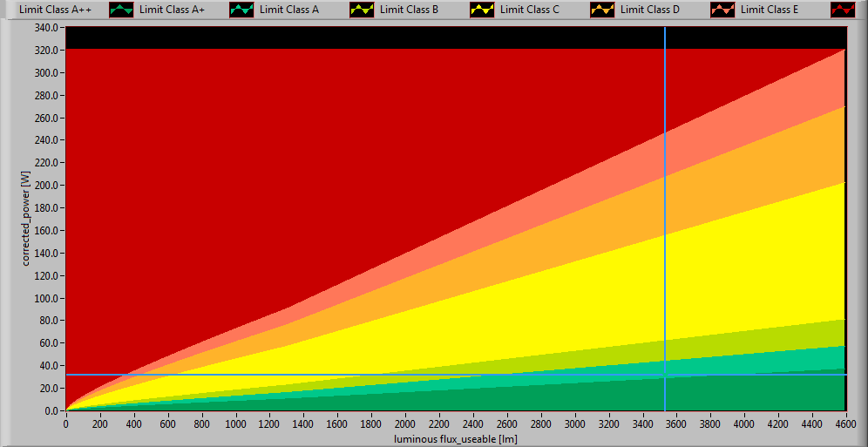Select the 'Limit Class C' legend text
The height and width of the screenshot is (447, 868).
click(x=530, y=10)
